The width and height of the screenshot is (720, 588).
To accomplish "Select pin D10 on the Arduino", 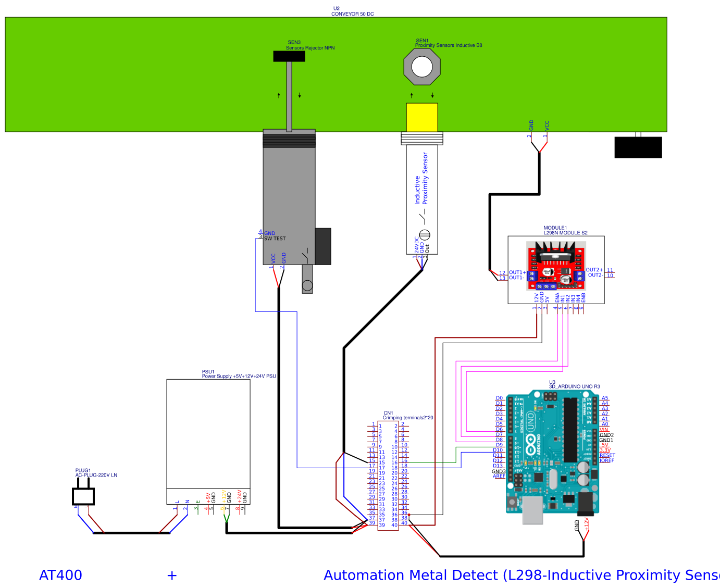I will [x=498, y=449].
